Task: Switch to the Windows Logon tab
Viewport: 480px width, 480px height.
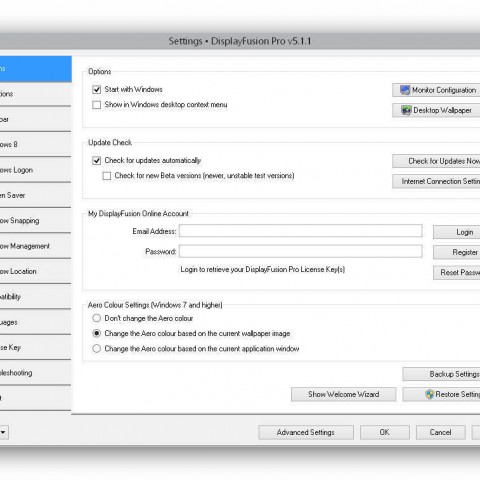Action: coord(36,170)
